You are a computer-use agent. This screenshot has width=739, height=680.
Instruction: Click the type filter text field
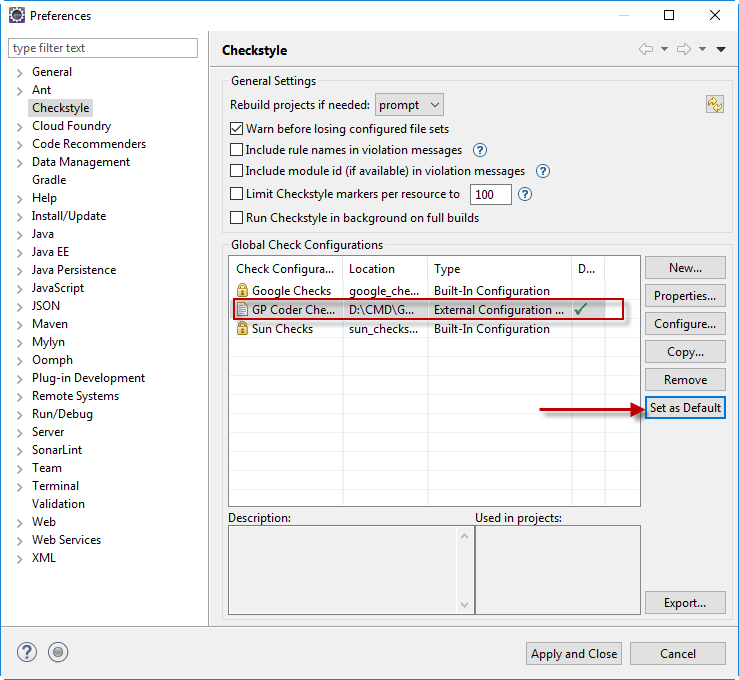tap(103, 48)
